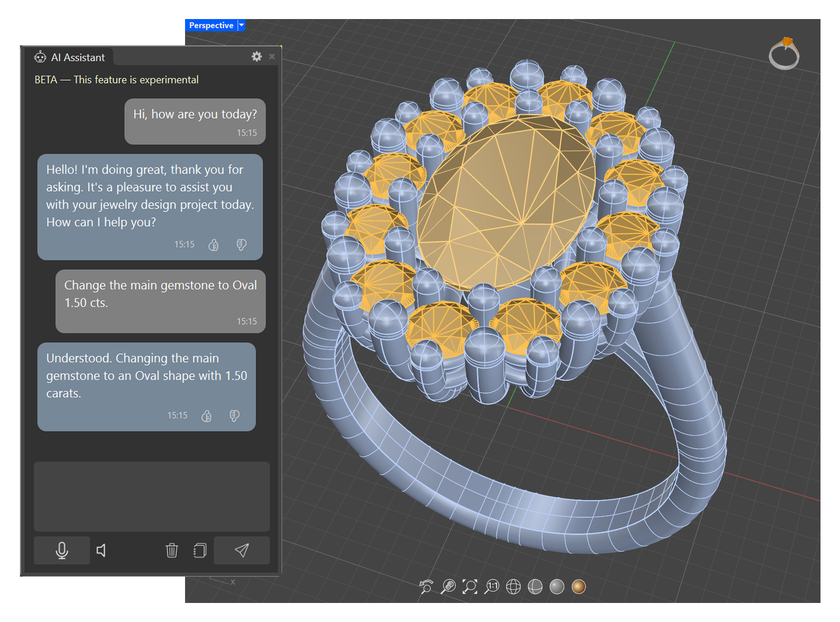Click the 'BETA — This feature is experimental' notice
This screenshot has height=622, width=840.
point(117,80)
